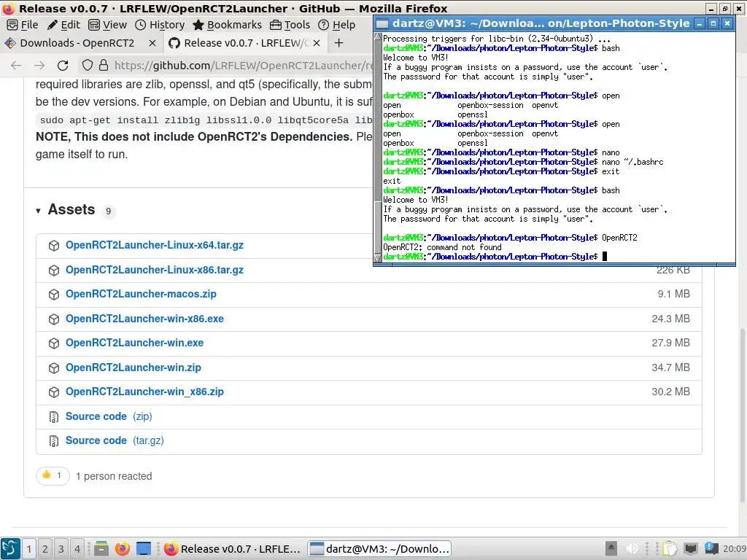Download OpenRCT2Launcher-Linux-x64.tar.gz
The image size is (747, 560).
155,245
